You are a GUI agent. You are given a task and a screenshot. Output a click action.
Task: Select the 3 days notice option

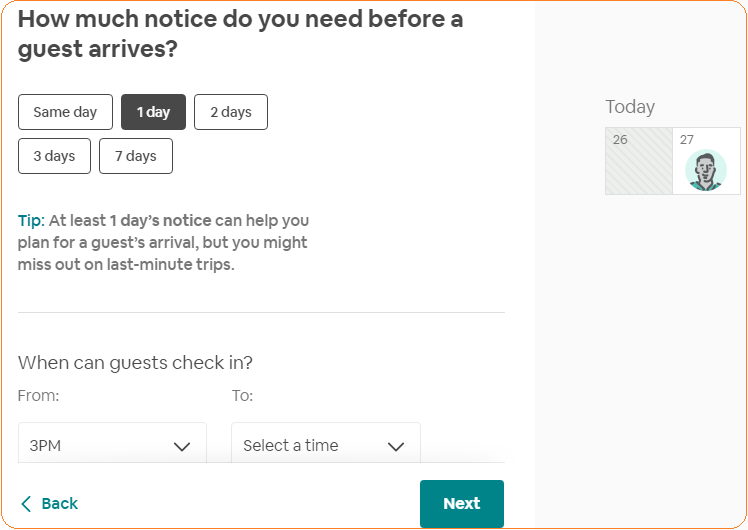[54, 156]
